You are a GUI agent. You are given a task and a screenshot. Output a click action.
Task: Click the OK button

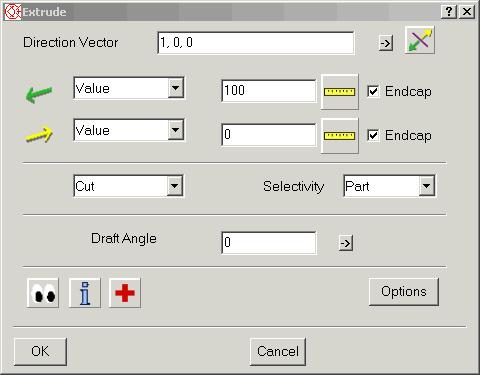[40, 351]
